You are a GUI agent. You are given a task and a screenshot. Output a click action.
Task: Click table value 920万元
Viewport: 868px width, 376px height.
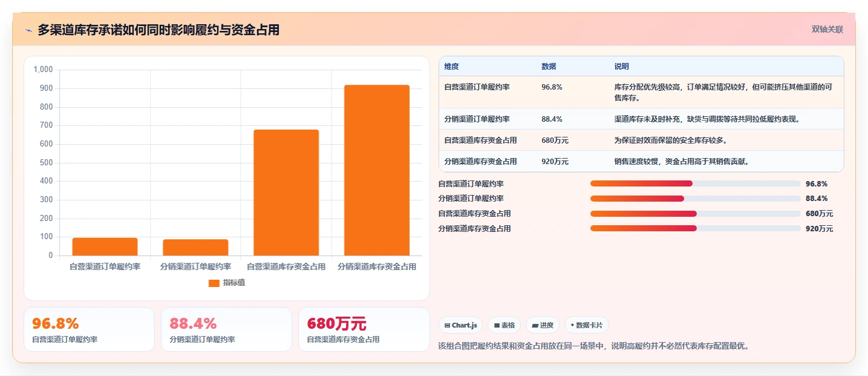point(555,162)
